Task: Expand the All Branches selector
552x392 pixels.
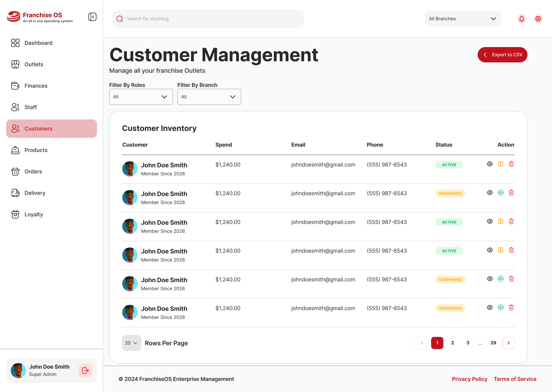Action: (463, 19)
